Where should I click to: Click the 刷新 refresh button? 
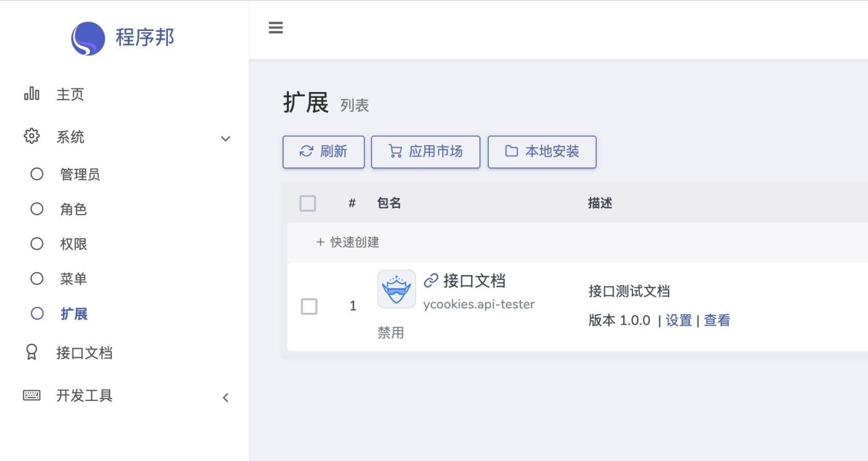coord(323,151)
